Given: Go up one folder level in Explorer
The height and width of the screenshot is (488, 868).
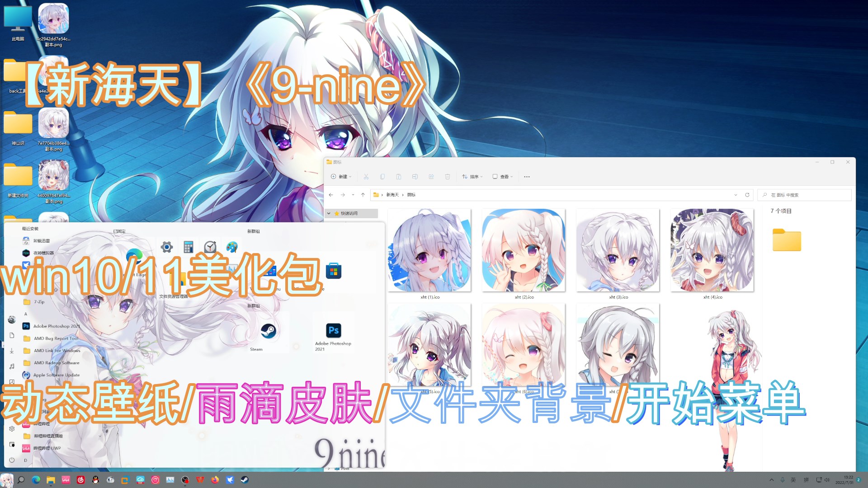Looking at the screenshot, I should [x=363, y=195].
